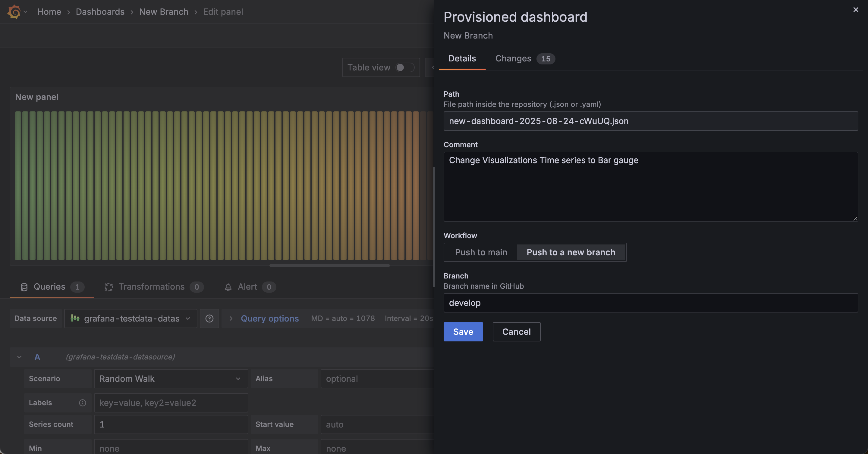Image resolution: width=868 pixels, height=454 pixels.
Task: Click the MD = auto = 1078 text
Action: [343, 319]
